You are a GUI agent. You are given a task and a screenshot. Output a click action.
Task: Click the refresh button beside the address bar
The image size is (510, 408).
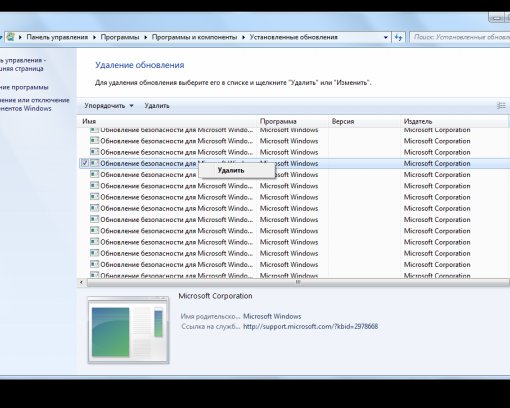click(398, 37)
